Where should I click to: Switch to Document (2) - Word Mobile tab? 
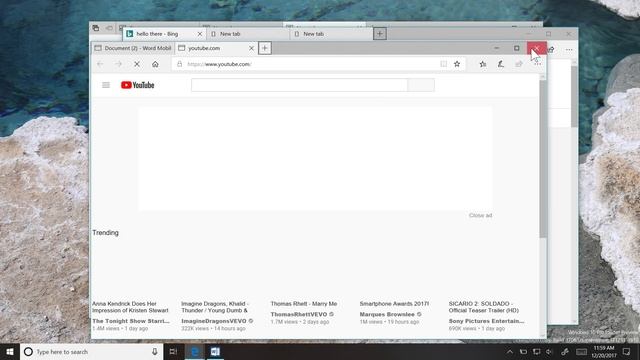133,48
